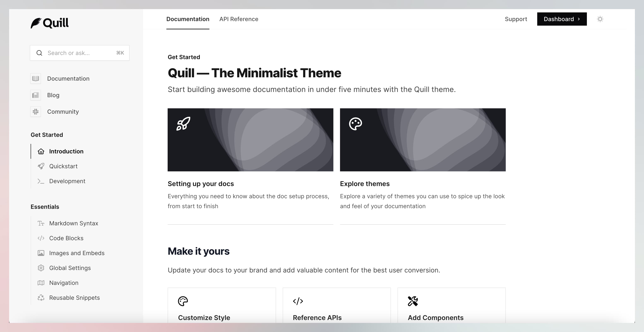
Task: Click the Quill feather logo
Action: pyautogui.click(x=36, y=23)
